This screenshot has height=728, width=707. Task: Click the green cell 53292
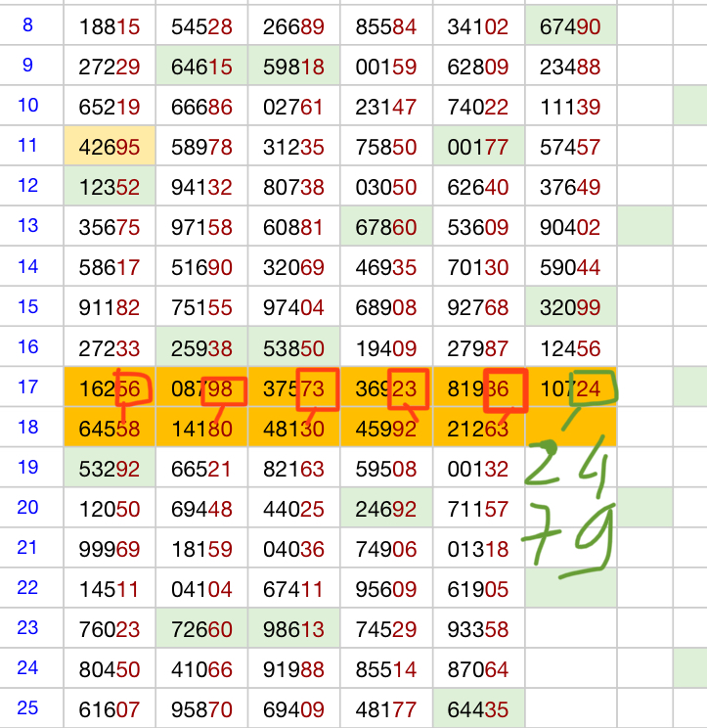click(110, 469)
